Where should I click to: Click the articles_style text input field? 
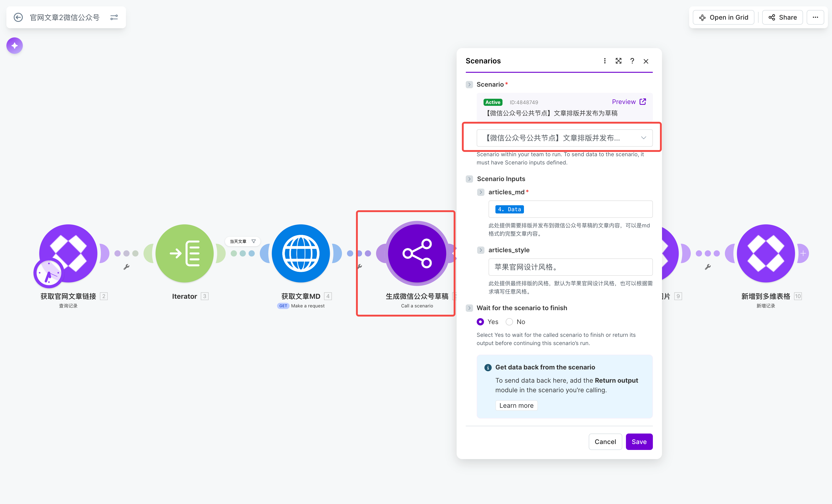570,267
